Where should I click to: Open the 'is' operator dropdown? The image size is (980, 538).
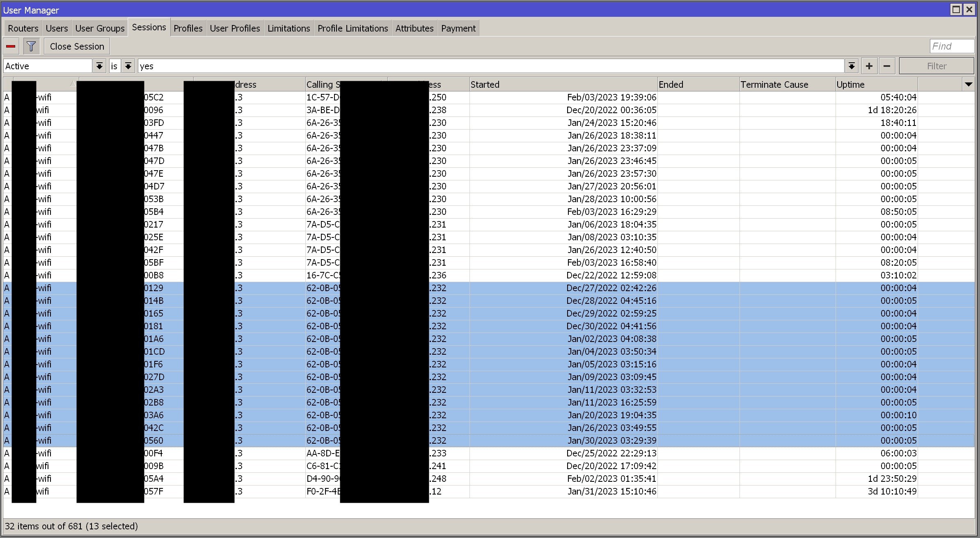tap(128, 66)
